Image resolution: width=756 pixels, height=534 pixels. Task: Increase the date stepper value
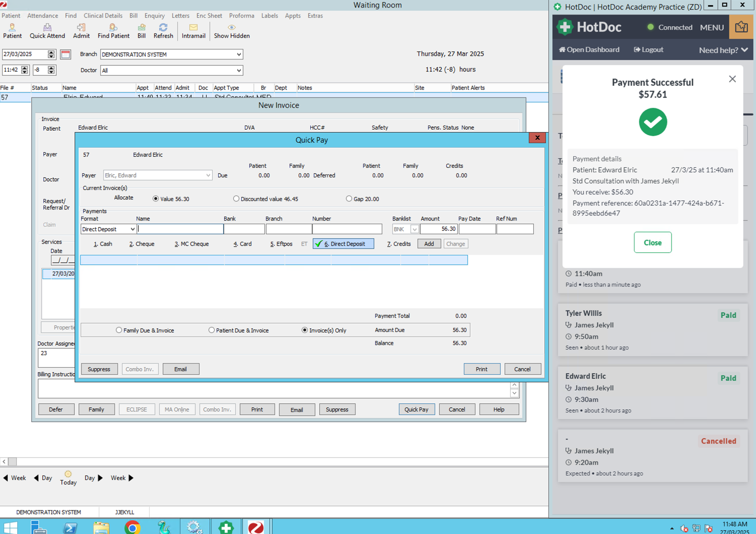point(51,52)
